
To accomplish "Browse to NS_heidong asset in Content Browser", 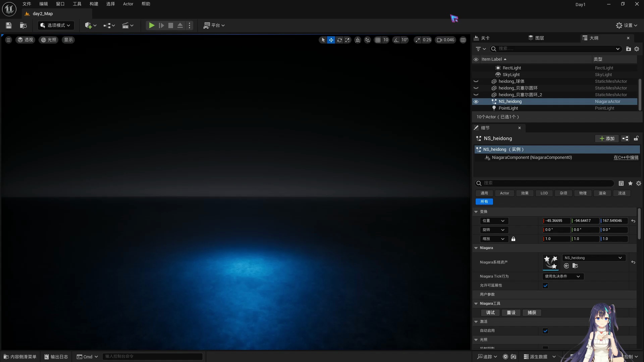I will click(575, 266).
